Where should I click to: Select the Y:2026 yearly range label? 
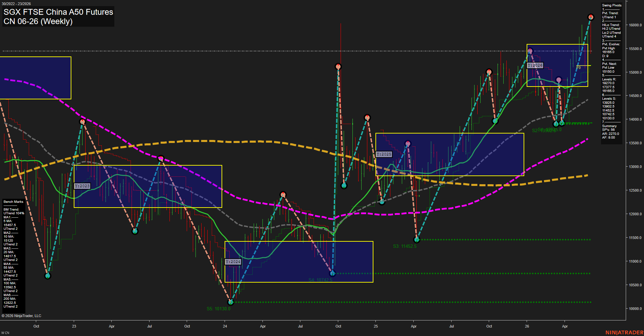coord(535,65)
